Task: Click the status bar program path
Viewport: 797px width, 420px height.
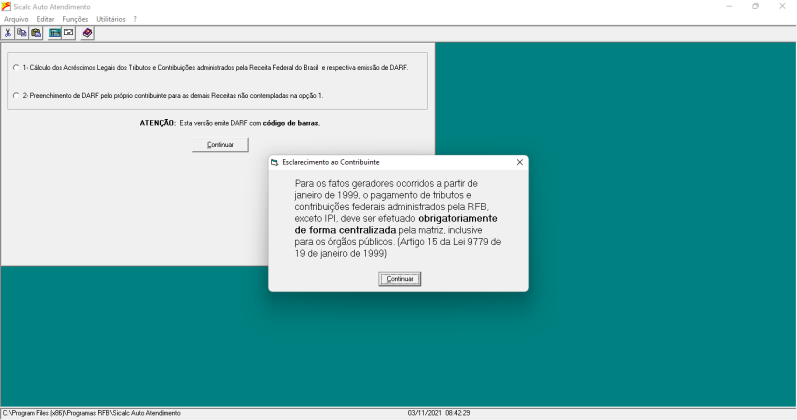Action: coord(91,413)
